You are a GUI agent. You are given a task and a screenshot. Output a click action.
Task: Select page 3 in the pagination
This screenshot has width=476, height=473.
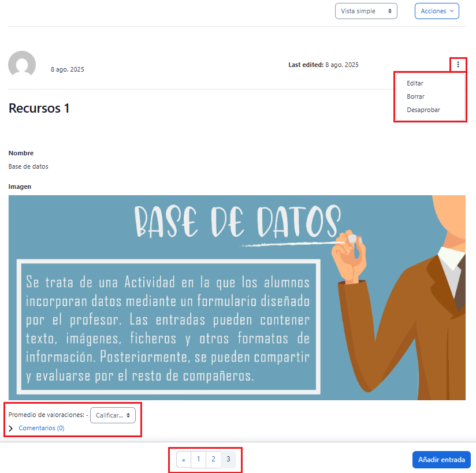228,460
